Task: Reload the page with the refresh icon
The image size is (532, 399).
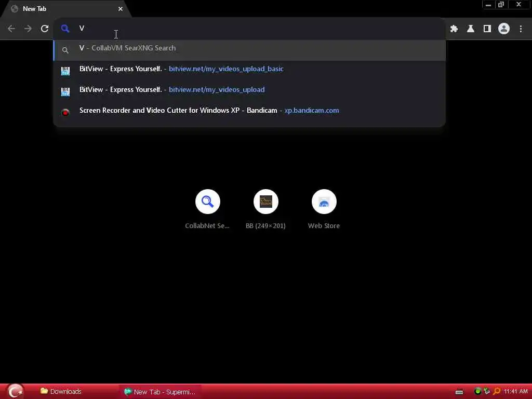Action: click(x=45, y=29)
